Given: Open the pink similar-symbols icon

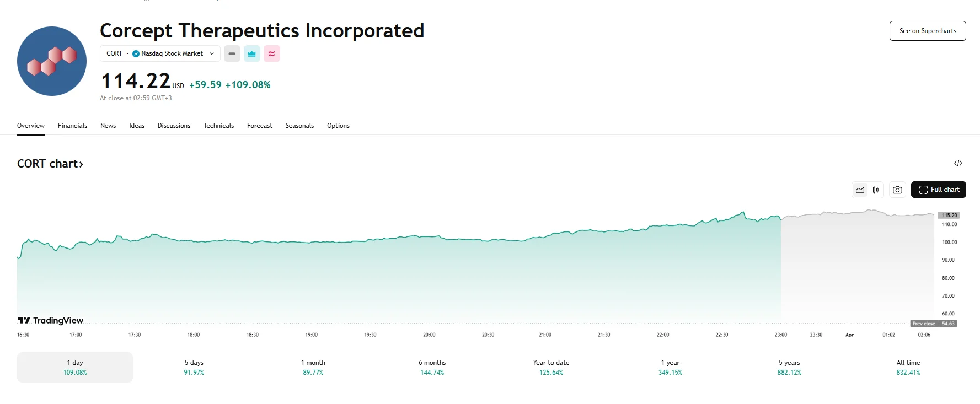Looking at the screenshot, I should [x=271, y=53].
